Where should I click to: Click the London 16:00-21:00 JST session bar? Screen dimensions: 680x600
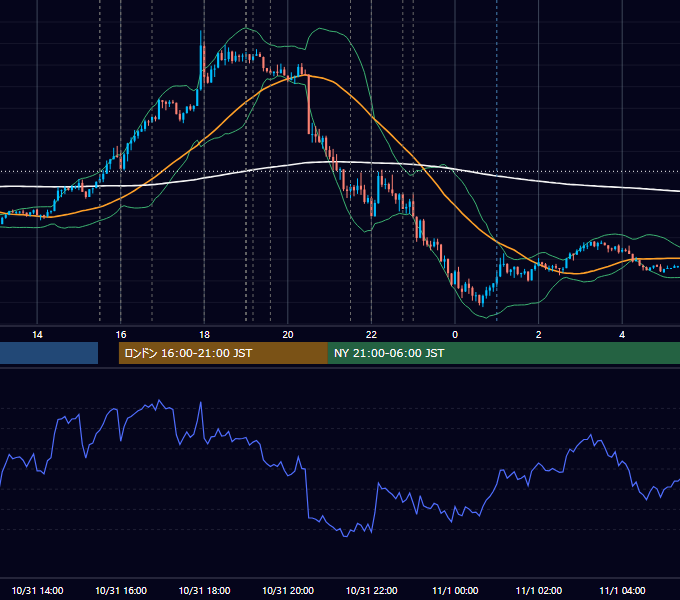[x=223, y=353]
